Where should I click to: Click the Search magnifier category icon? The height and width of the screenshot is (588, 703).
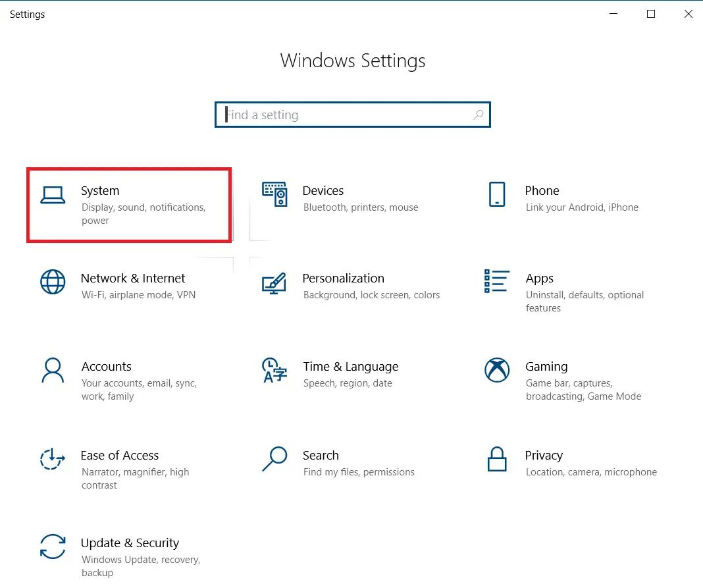coord(274,459)
